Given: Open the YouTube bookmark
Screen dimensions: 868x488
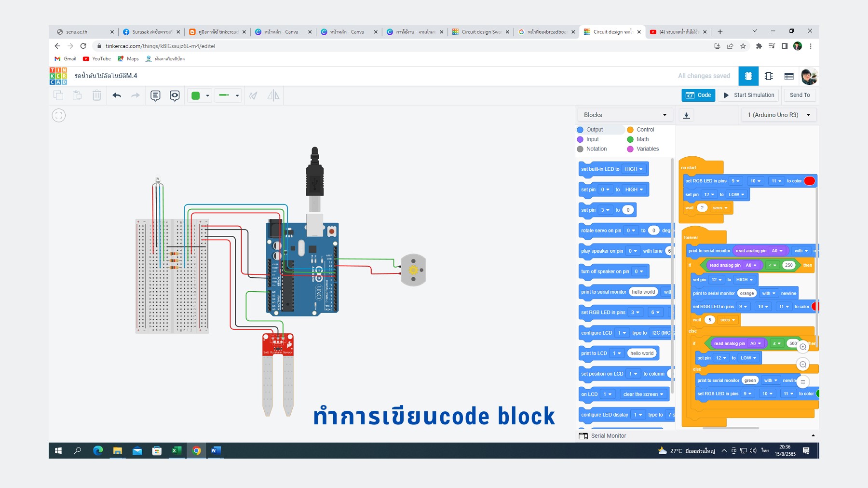Looking at the screenshot, I should [96, 58].
